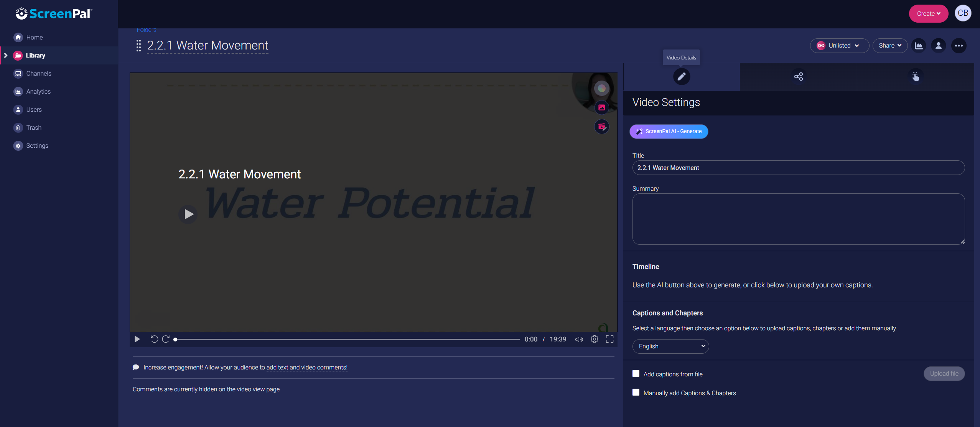Image resolution: width=980 pixels, height=427 pixels.
Task: Switch to the interactivity tab with hand icon
Action: [915, 76]
